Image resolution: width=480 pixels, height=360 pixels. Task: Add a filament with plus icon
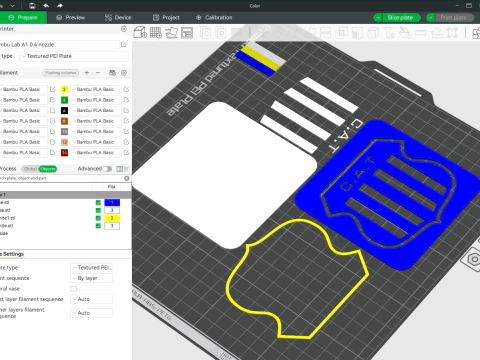[87, 73]
